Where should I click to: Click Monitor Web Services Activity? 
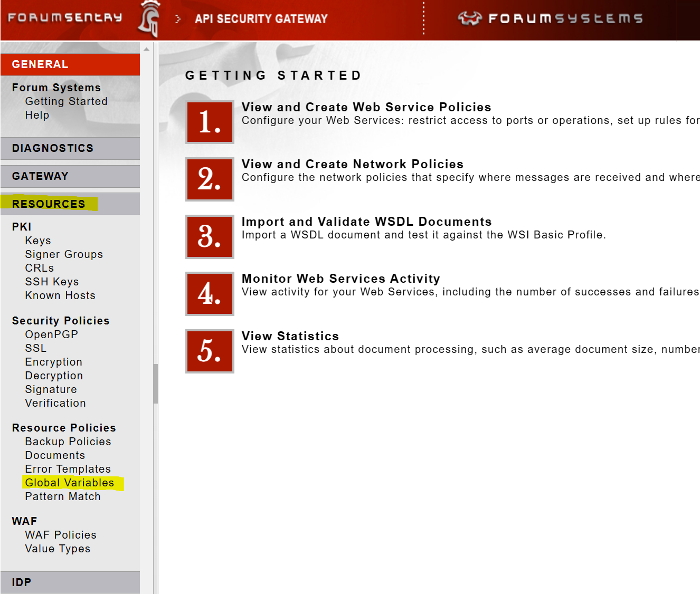(x=341, y=279)
